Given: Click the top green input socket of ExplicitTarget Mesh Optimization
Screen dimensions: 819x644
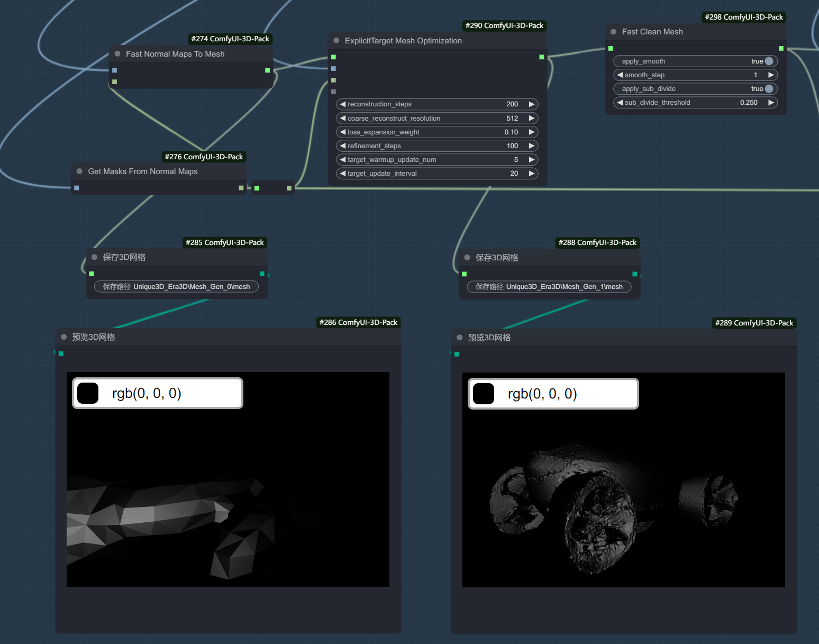Looking at the screenshot, I should tap(333, 57).
